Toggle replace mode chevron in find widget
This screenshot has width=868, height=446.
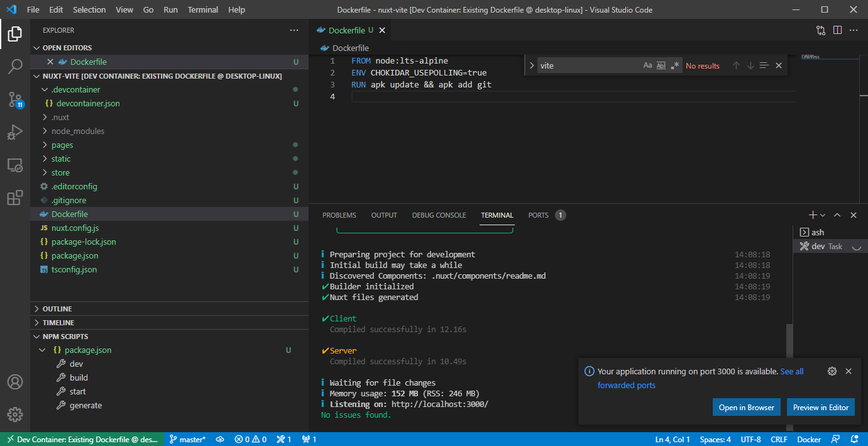tap(532, 65)
